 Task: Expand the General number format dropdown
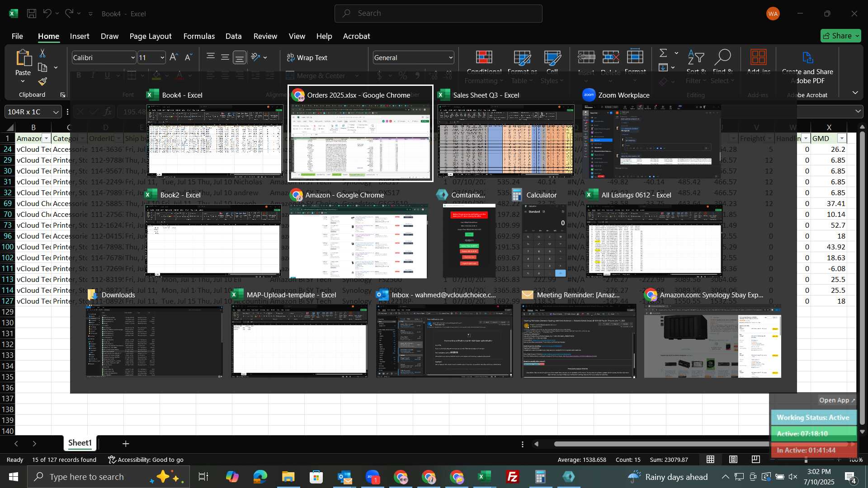point(451,58)
